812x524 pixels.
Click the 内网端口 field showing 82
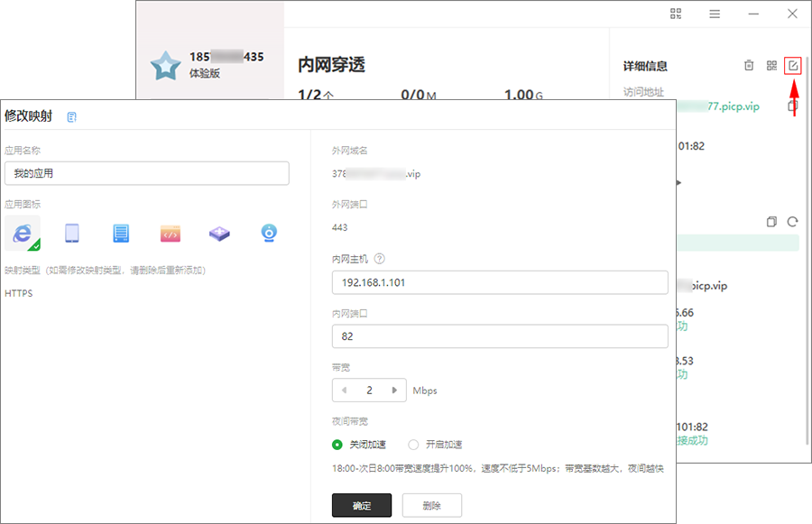click(500, 336)
